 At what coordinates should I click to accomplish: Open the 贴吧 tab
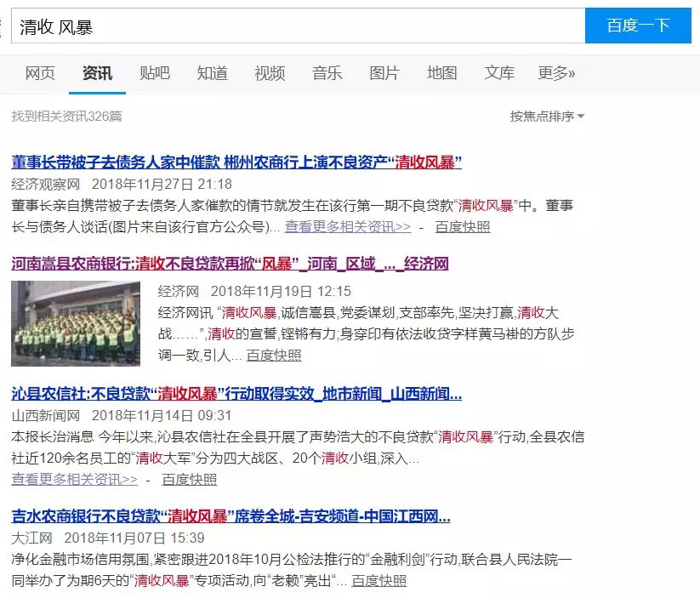click(x=155, y=73)
